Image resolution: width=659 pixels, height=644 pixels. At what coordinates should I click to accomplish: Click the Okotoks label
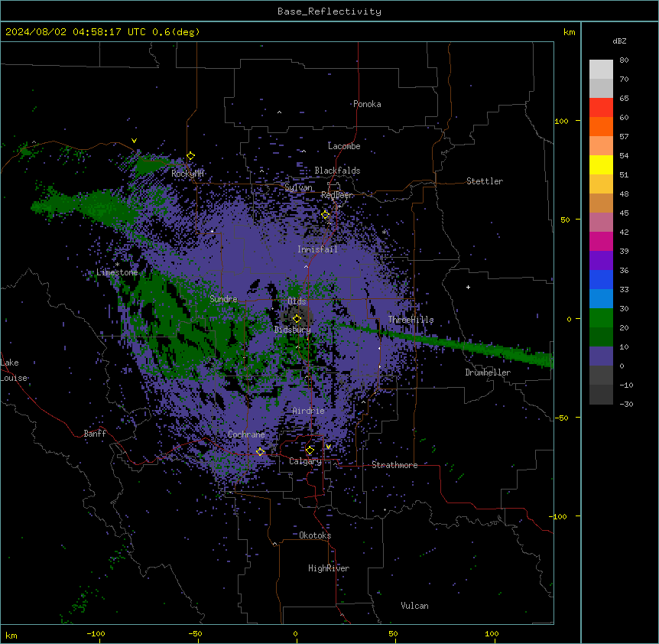(x=315, y=535)
